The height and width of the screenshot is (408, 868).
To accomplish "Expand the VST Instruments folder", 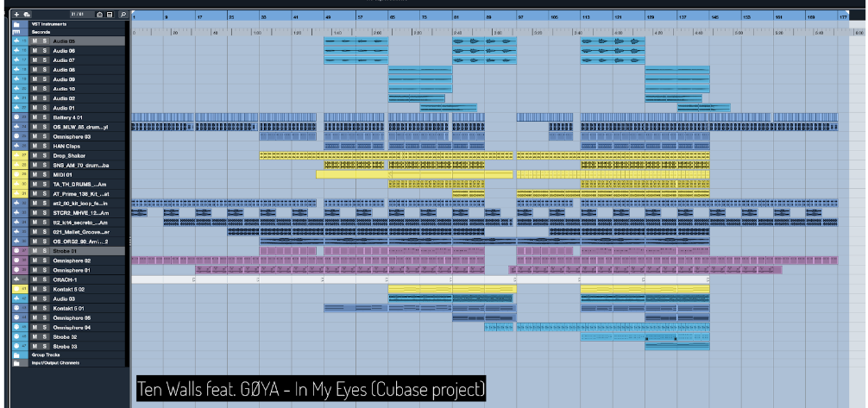I will click(17, 24).
